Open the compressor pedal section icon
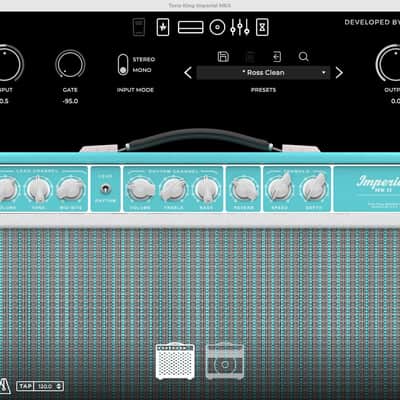Screen dimensions: 400x400 click(x=139, y=27)
